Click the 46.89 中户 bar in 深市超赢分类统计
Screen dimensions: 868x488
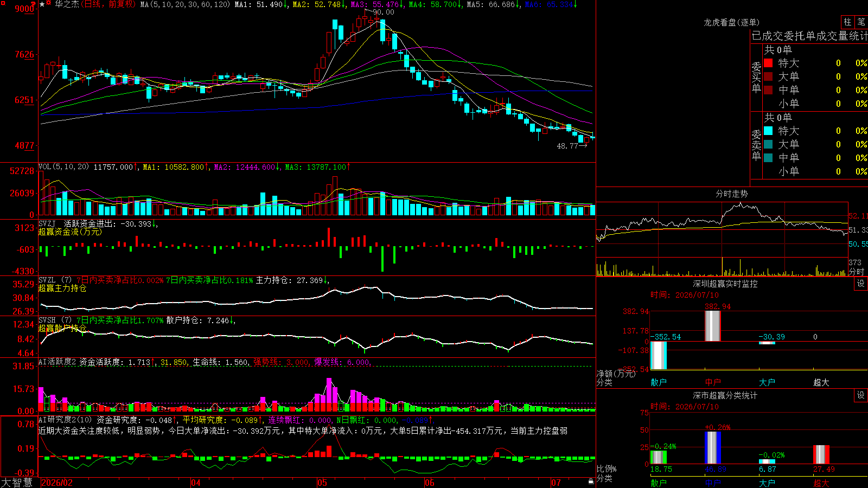tap(713, 448)
